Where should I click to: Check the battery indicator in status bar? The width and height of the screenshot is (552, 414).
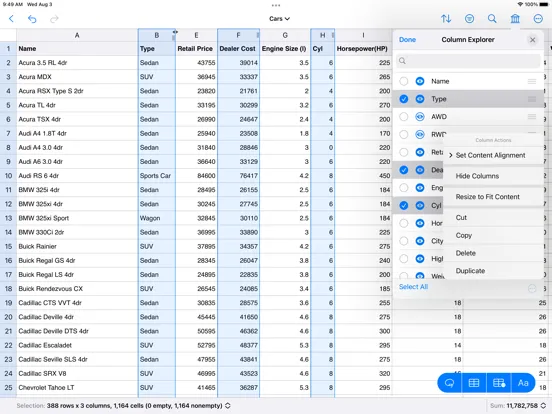click(544, 4)
